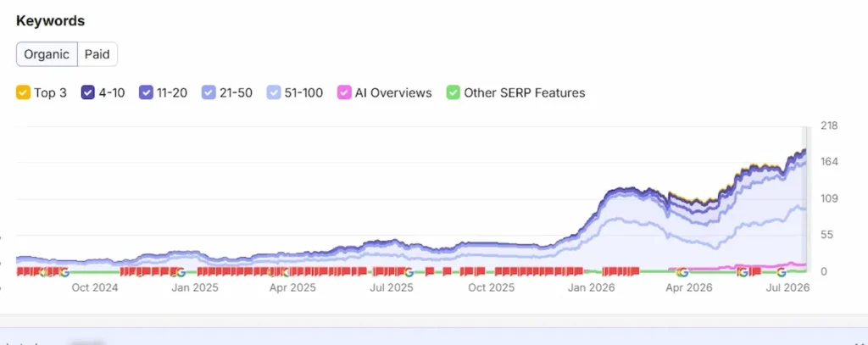This screenshot has width=868, height=345.
Task: Click the 55 y-axis value
Action: [826, 235]
